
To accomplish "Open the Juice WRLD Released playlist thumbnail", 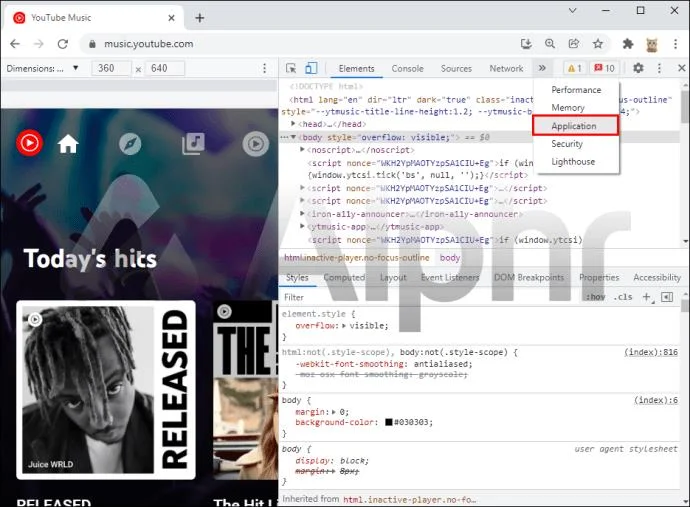I will point(106,390).
